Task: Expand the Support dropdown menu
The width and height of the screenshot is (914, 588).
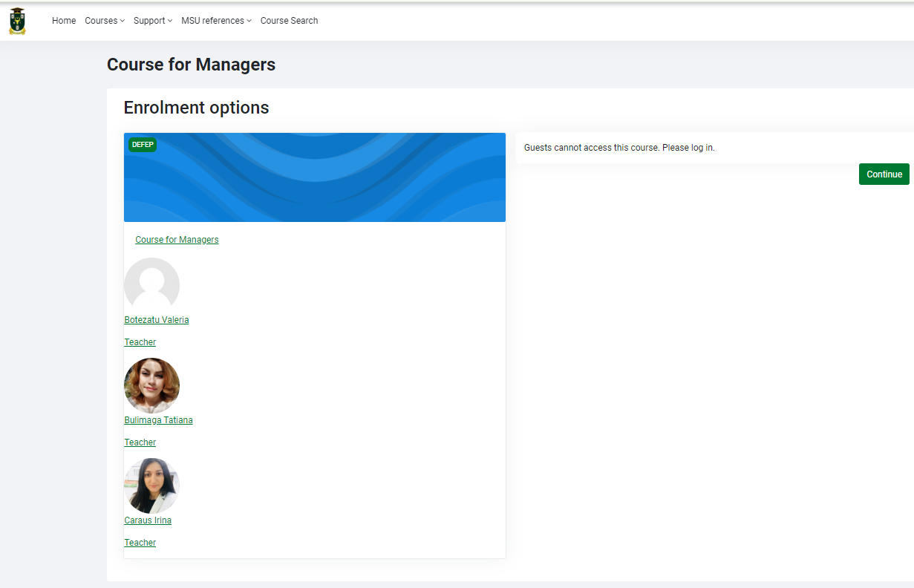Action: pos(152,21)
